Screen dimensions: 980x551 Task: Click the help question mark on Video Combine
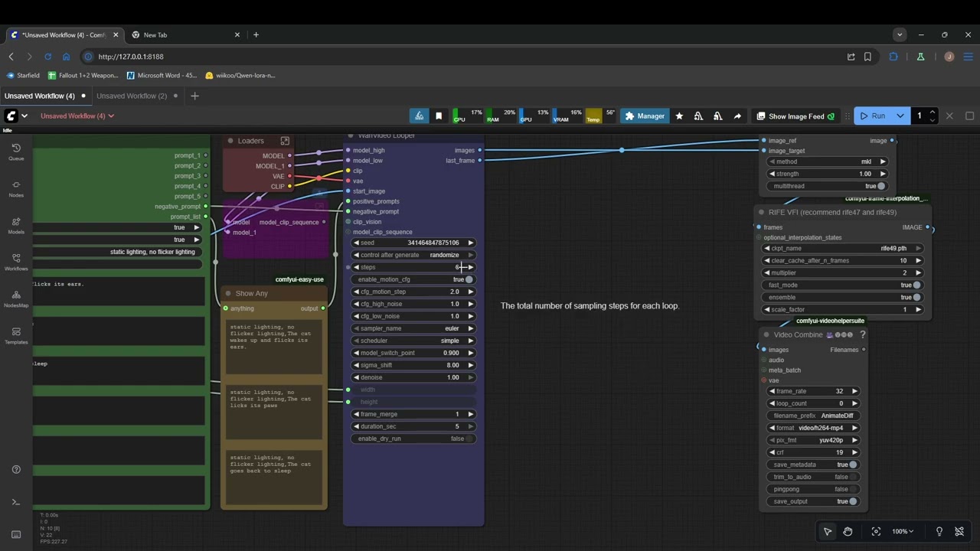[x=862, y=334]
